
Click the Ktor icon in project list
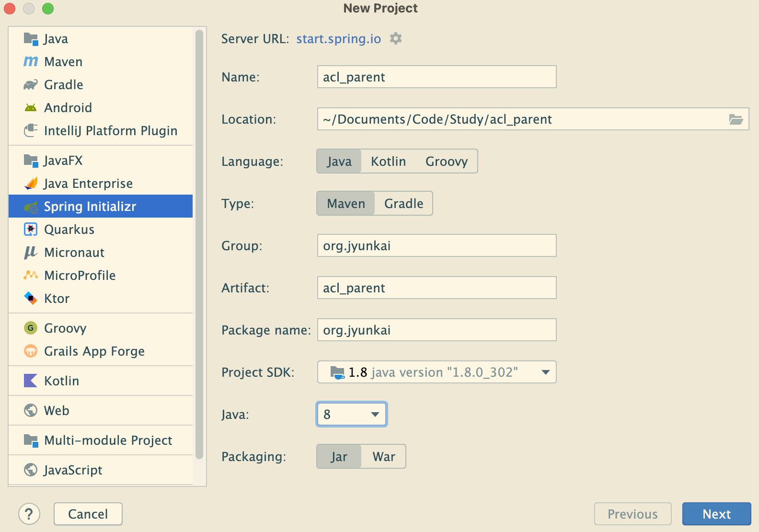click(x=31, y=299)
